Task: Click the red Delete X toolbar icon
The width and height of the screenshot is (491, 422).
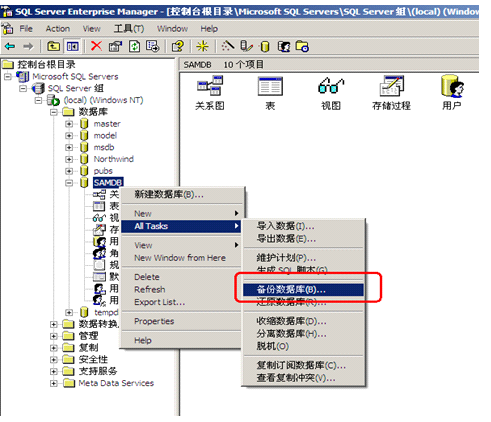Action: [96, 46]
